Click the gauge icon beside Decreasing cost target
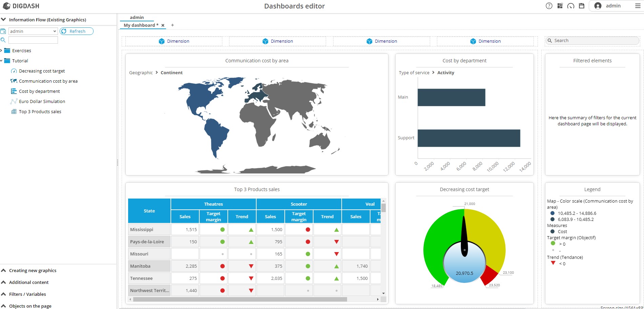 [x=14, y=71]
